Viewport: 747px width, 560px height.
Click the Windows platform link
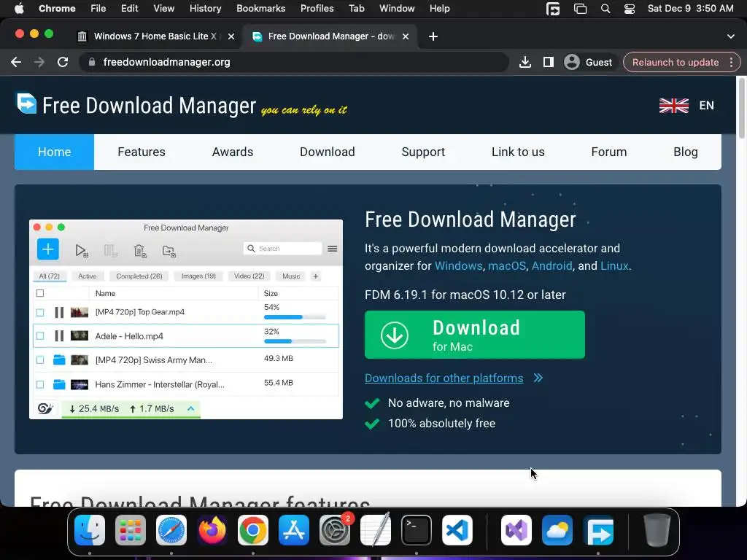pyautogui.click(x=459, y=265)
